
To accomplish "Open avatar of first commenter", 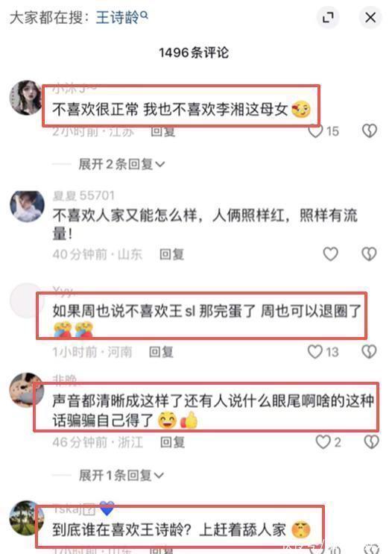I will coord(26,98).
